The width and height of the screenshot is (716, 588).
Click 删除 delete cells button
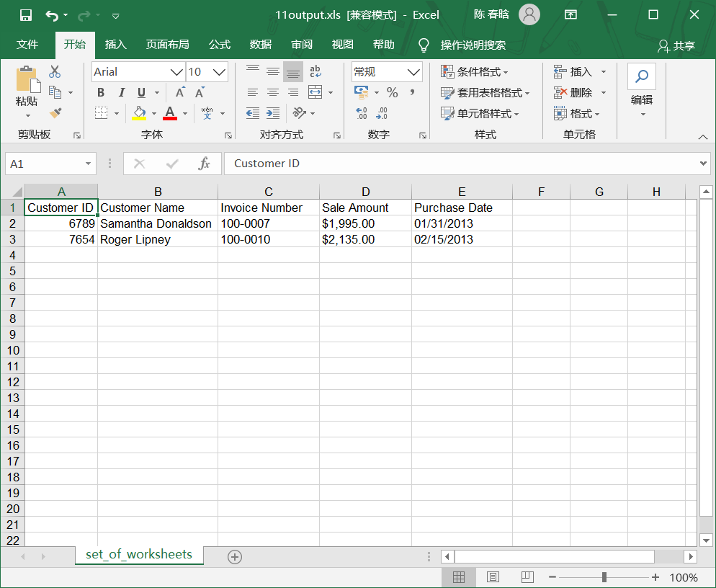(x=573, y=93)
